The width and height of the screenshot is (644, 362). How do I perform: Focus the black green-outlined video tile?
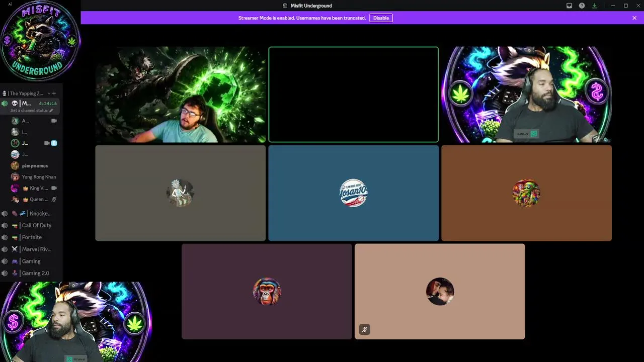click(x=353, y=95)
